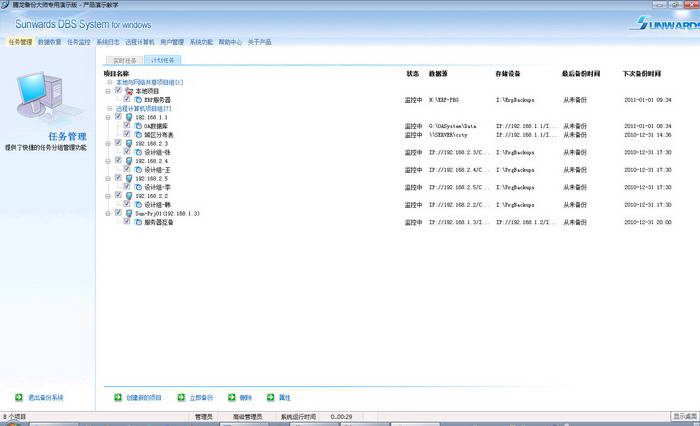Click the 192.168.2.3 computer icon
Image resolution: width=700 pixels, height=426 pixels.
tap(129, 144)
